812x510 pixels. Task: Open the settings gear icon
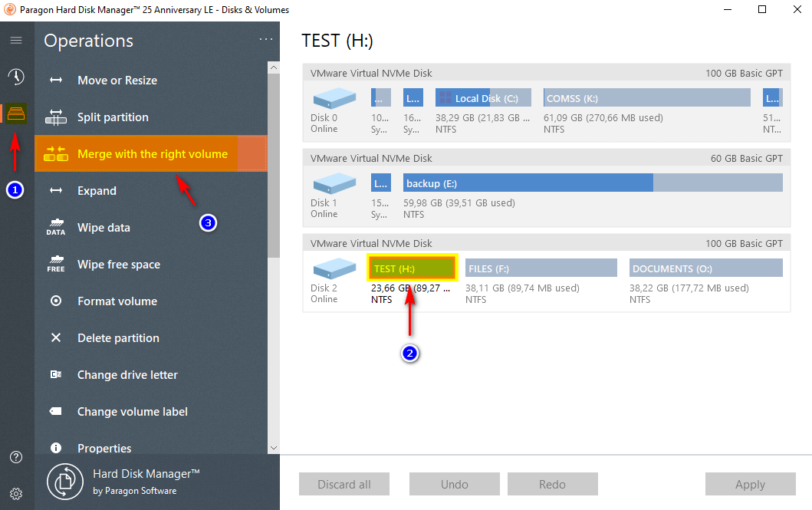[16, 494]
